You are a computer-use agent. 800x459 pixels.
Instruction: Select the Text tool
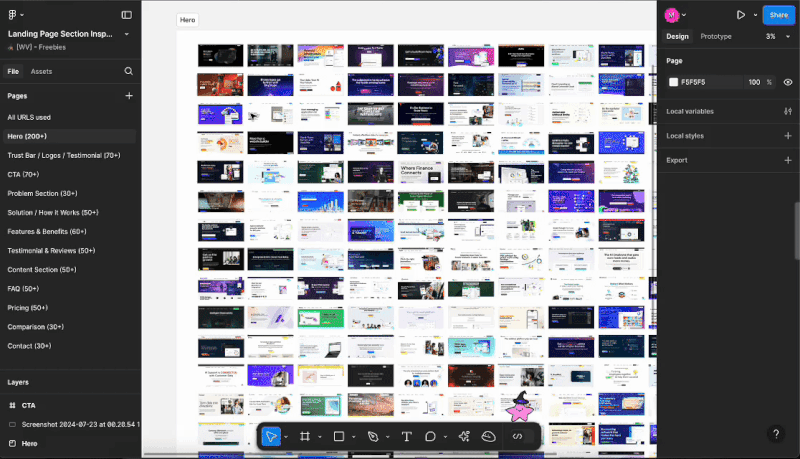[x=407, y=437]
